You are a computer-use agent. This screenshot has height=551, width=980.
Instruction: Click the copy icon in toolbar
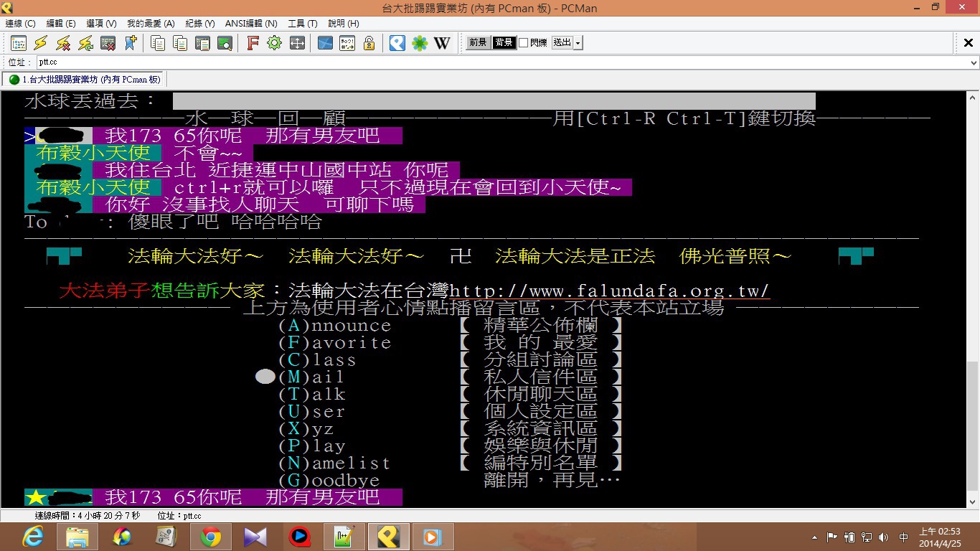[158, 43]
